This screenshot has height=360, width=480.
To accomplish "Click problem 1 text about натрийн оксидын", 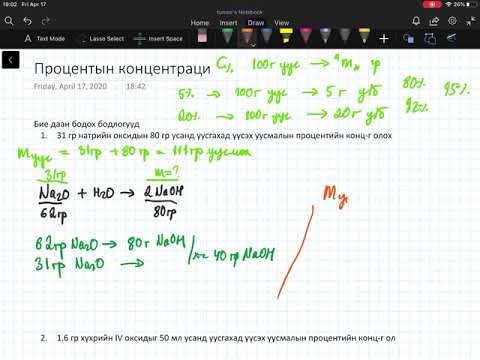I will [x=224, y=136].
